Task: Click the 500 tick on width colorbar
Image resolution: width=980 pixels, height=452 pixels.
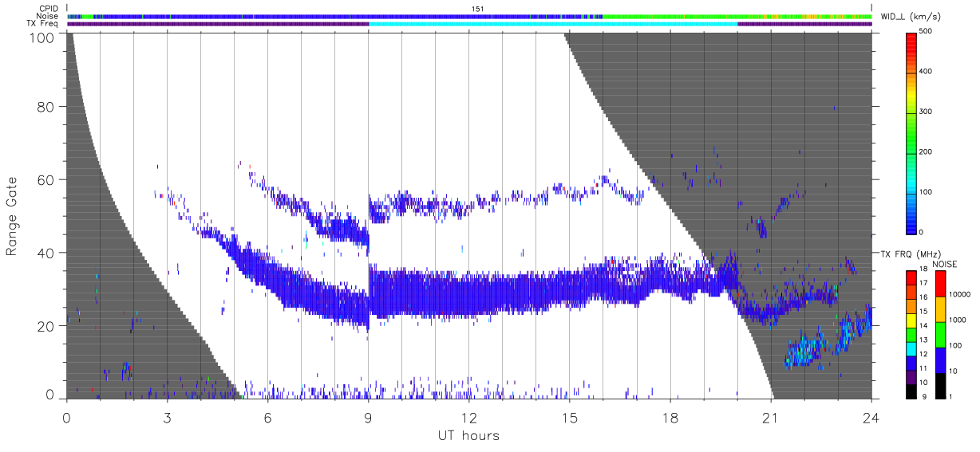Action: pyautogui.click(x=926, y=32)
